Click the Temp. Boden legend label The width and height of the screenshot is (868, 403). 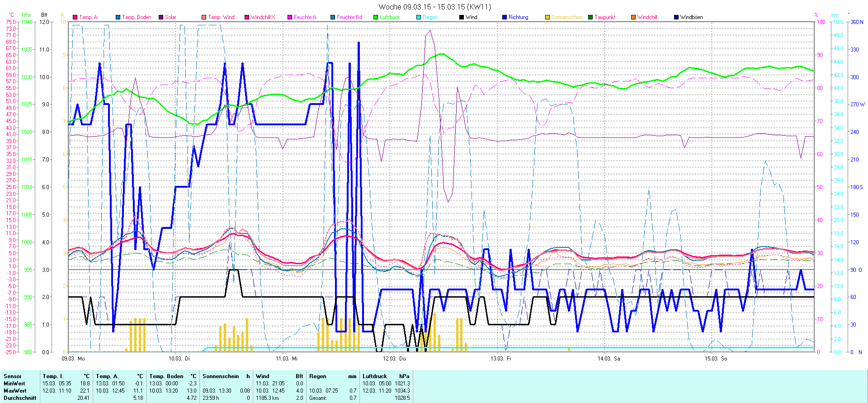pyautogui.click(x=137, y=17)
